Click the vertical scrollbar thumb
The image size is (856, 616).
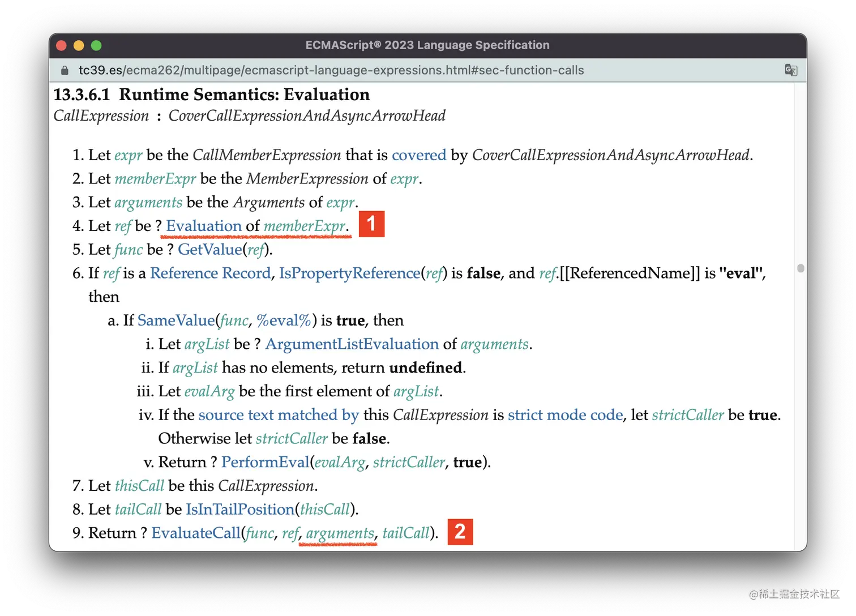pyautogui.click(x=801, y=268)
